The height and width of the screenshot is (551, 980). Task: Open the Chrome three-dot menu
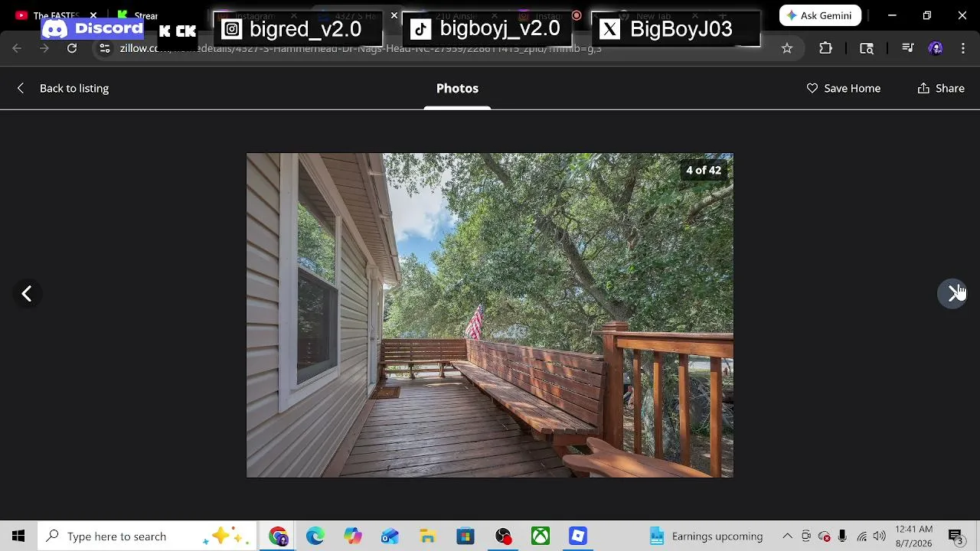pyautogui.click(x=963, y=48)
